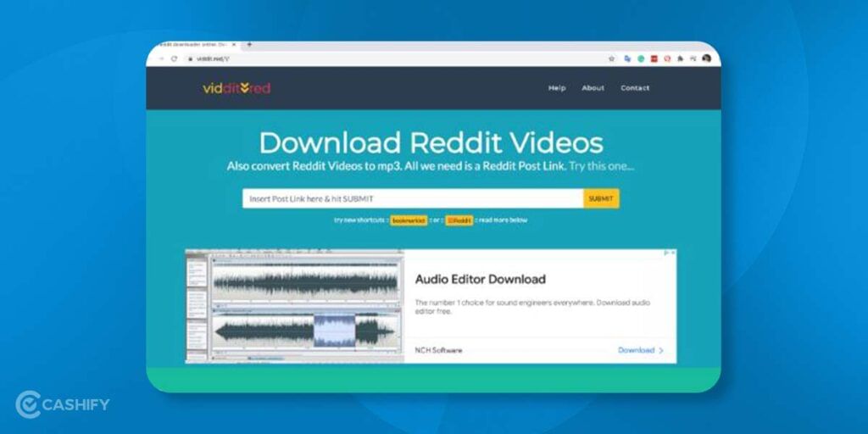Select the Reddit downloader browser tab
Image resolution: width=868 pixels, height=434 pixels.
point(194,44)
